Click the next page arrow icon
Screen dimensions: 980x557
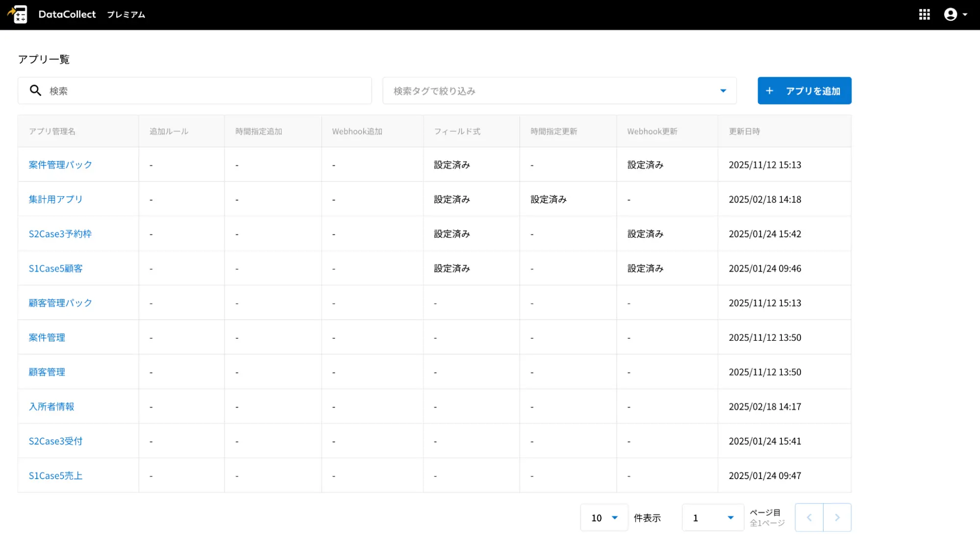point(837,517)
